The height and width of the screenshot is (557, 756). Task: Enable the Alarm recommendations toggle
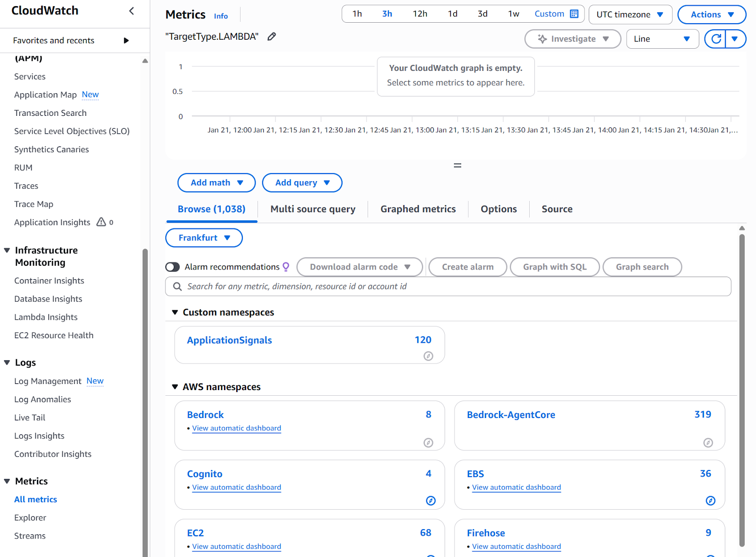point(172,267)
